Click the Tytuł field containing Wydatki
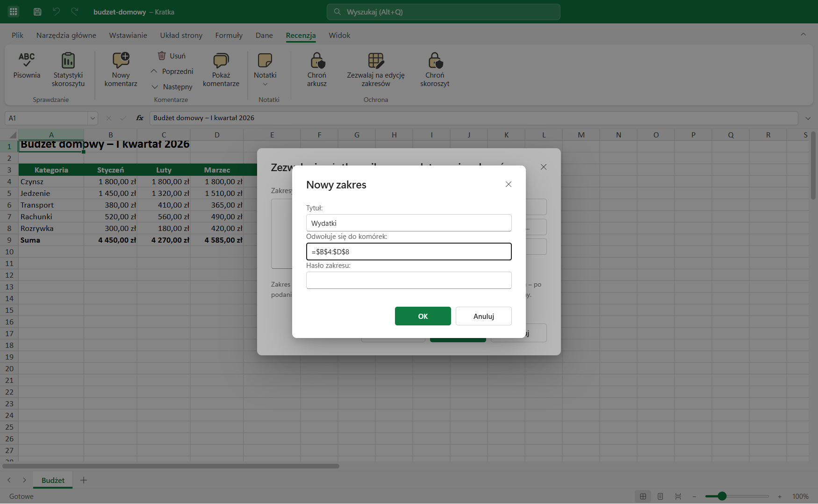Image resolution: width=818 pixels, height=504 pixels. click(409, 223)
